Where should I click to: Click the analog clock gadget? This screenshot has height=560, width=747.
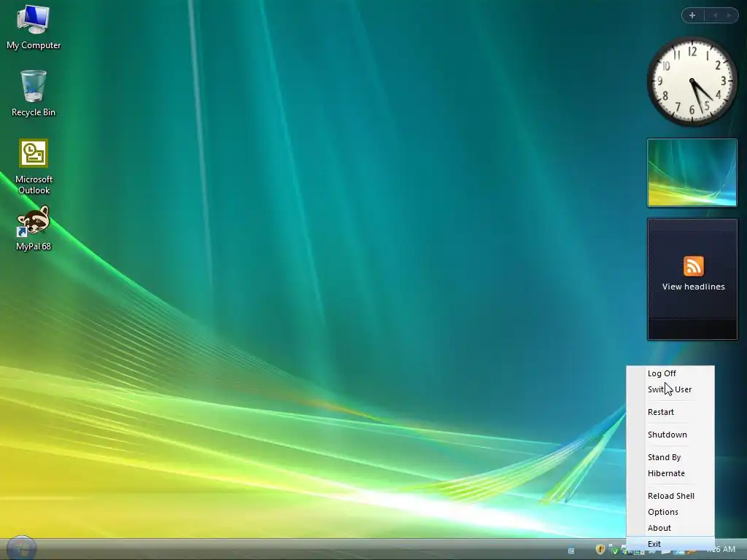[692, 81]
